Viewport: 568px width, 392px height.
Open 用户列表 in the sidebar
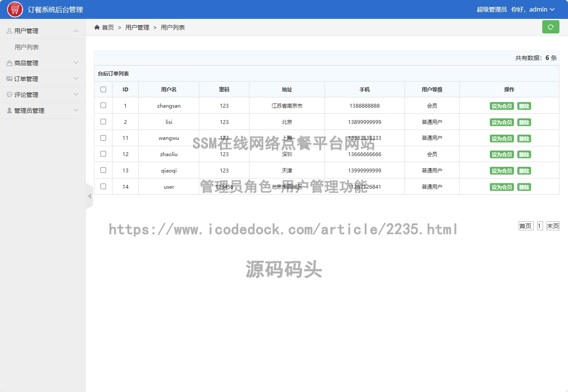27,47
